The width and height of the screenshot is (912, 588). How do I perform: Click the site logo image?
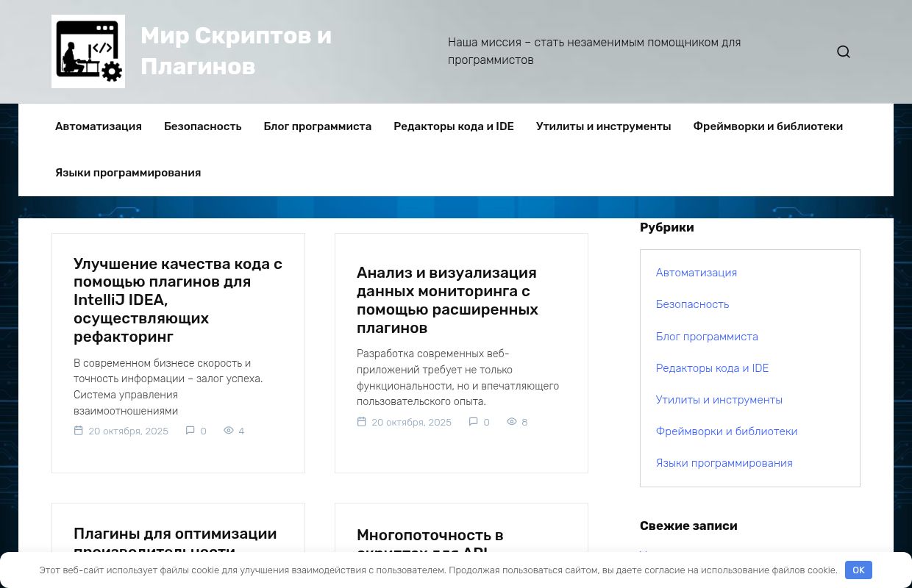(88, 51)
